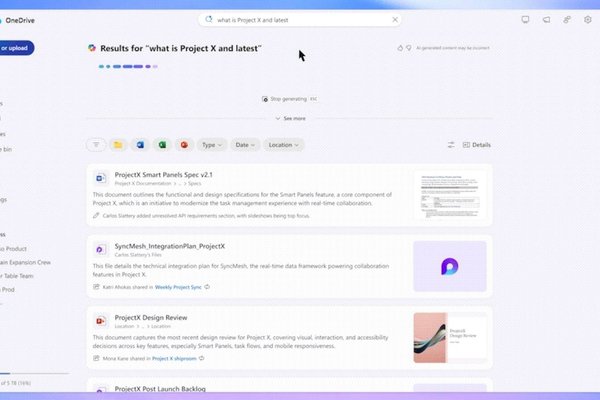This screenshot has height=400, width=600.
Task: Click the PowerPoint icon of ProjectX Design Review
Action: (x=101, y=321)
